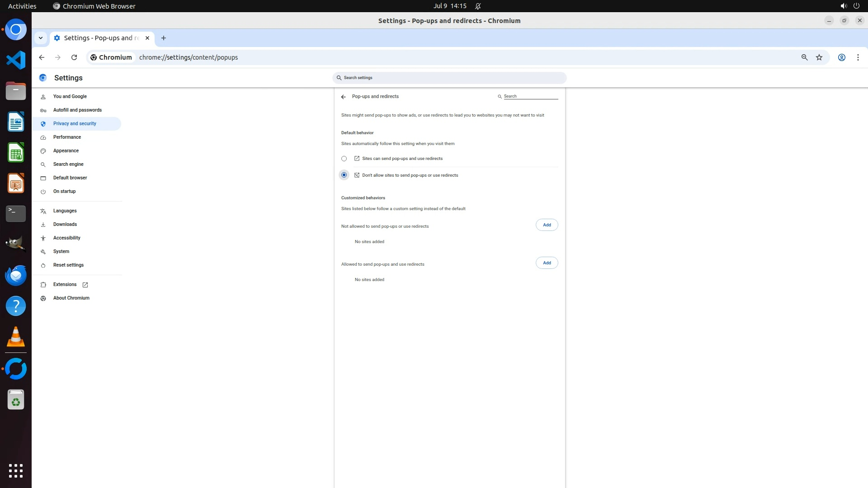Add site to Allowed pop-ups list
Image resolution: width=868 pixels, height=488 pixels.
coord(547,263)
